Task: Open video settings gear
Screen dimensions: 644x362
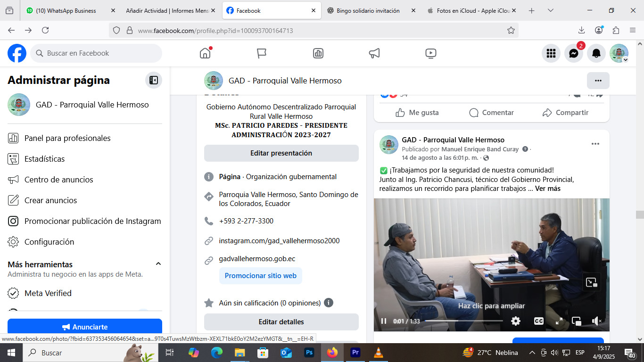Action: (x=516, y=321)
